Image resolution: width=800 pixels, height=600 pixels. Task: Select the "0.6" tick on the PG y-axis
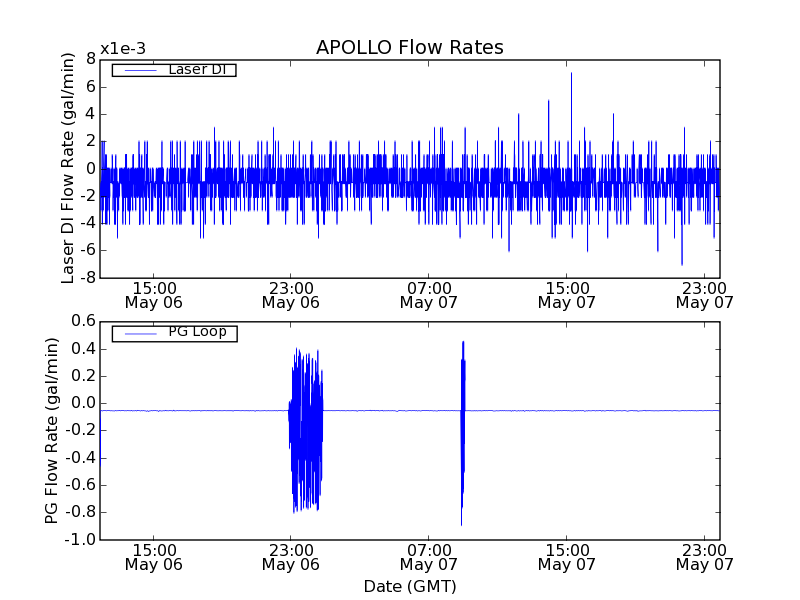tap(82, 321)
